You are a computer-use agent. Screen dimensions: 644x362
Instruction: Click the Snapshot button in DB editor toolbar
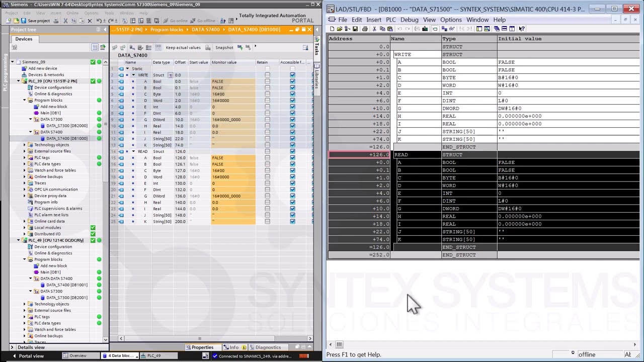[x=224, y=47]
